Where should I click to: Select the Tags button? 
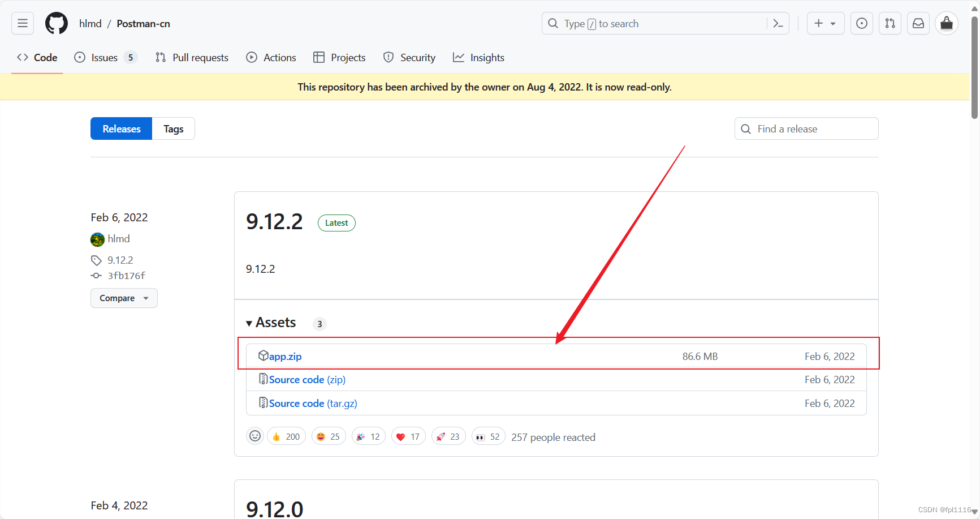[174, 128]
